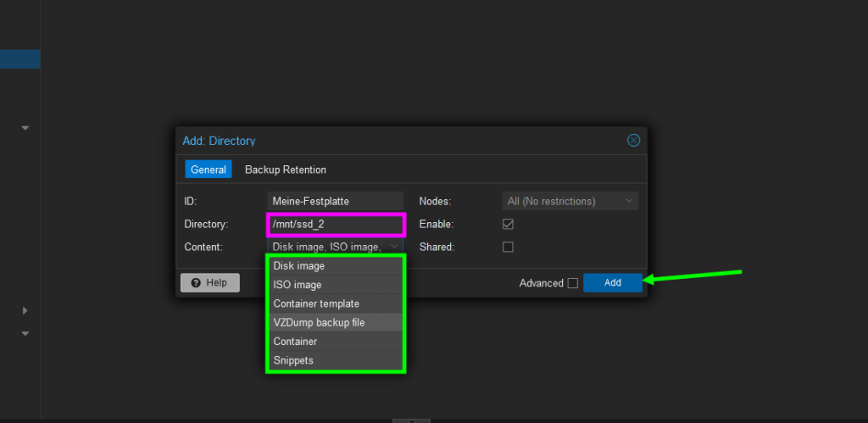Pick Container template option

(x=336, y=303)
